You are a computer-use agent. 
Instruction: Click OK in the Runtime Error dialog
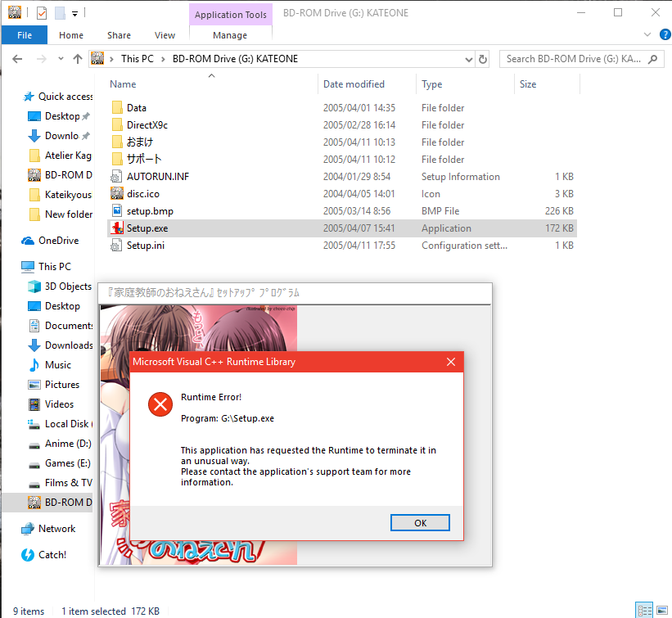point(420,523)
